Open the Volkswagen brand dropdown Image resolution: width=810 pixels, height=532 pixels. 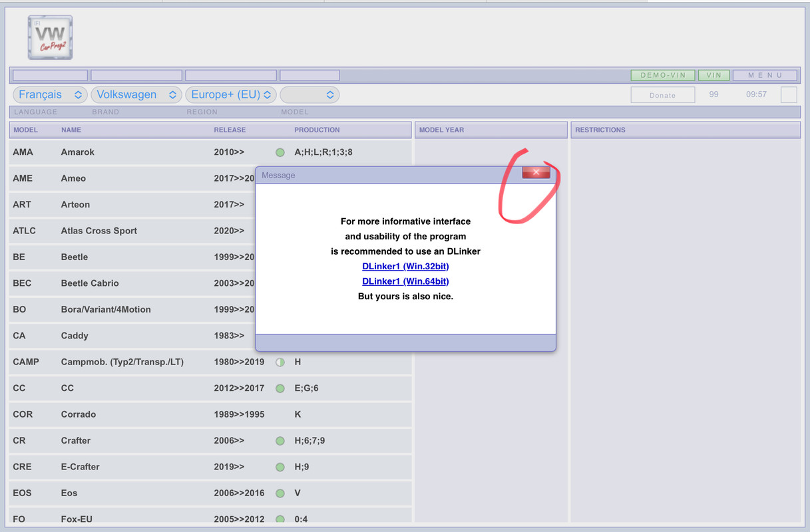tap(136, 94)
